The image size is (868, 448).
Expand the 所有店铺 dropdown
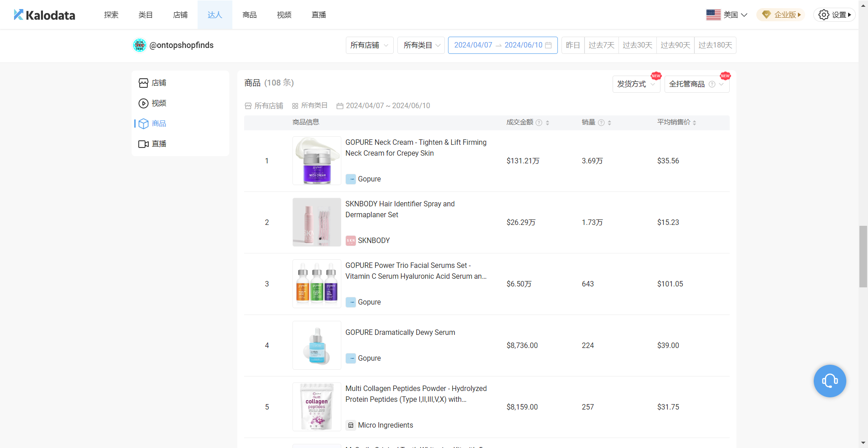pos(369,45)
